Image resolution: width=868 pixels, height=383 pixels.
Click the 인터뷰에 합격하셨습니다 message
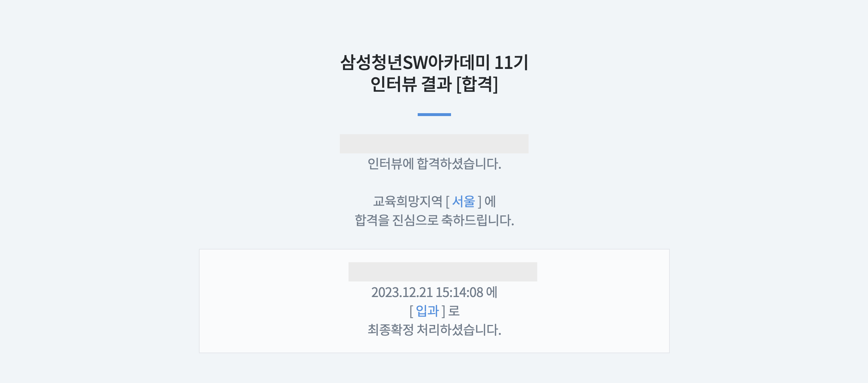[434, 164]
